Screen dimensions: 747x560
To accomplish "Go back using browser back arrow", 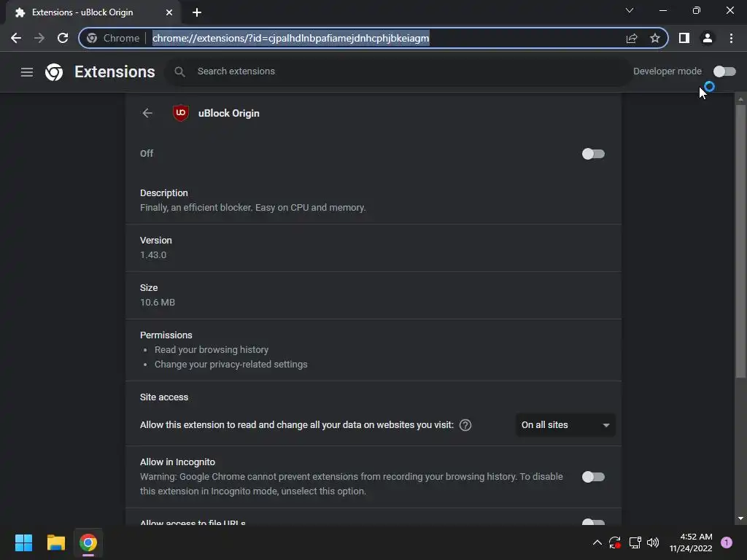I will click(x=16, y=38).
